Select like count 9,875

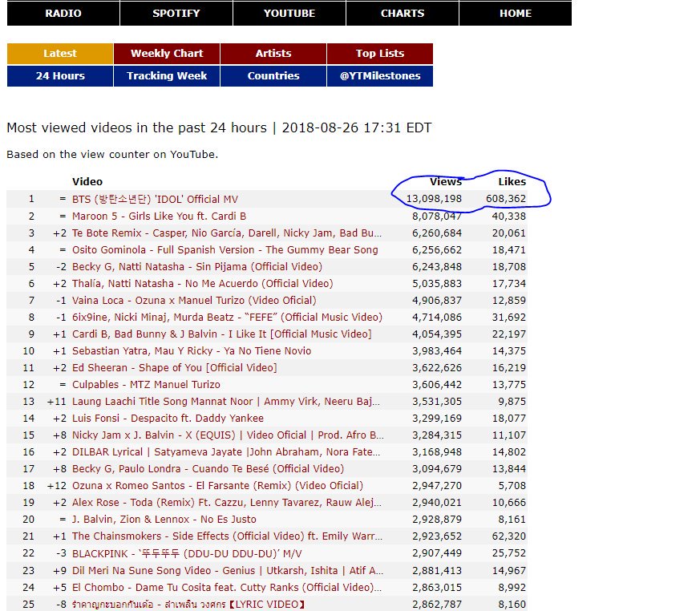coord(512,402)
